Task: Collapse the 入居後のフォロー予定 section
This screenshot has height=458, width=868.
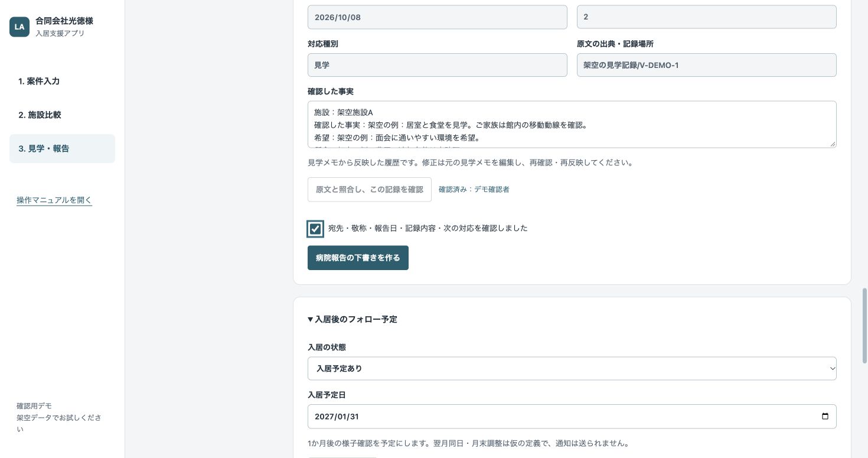Action: coord(353,319)
